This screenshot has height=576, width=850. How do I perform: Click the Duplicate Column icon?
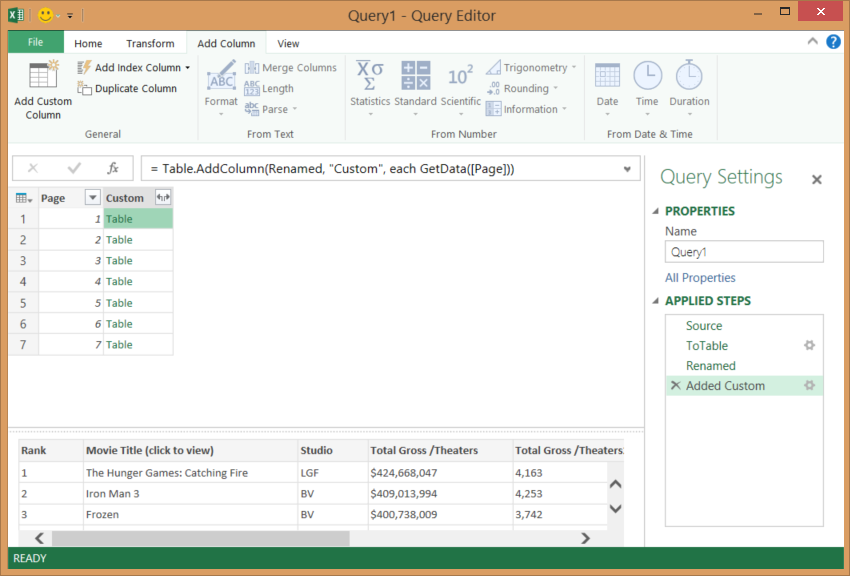pos(84,88)
